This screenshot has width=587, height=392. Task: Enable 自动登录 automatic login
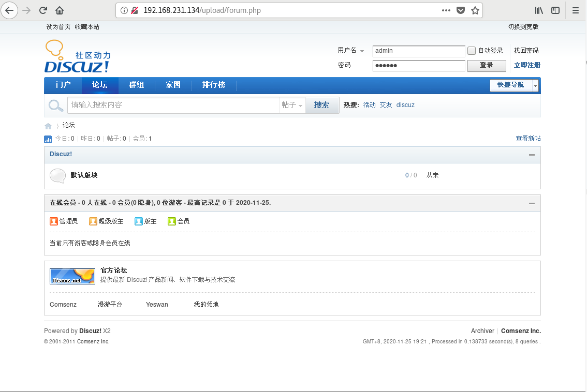point(471,50)
